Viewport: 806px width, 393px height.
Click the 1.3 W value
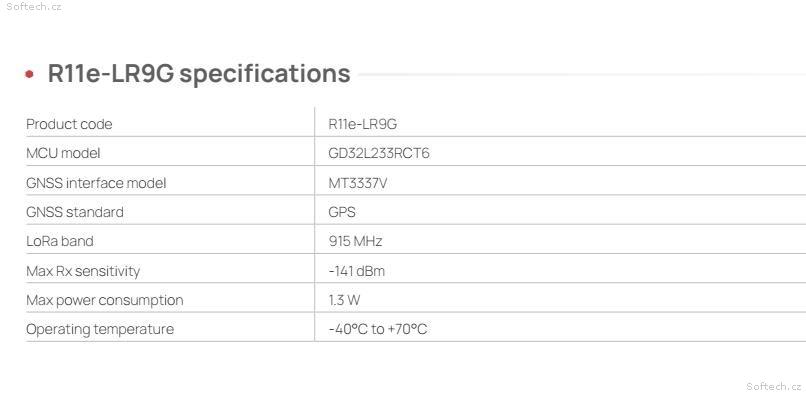tap(344, 300)
